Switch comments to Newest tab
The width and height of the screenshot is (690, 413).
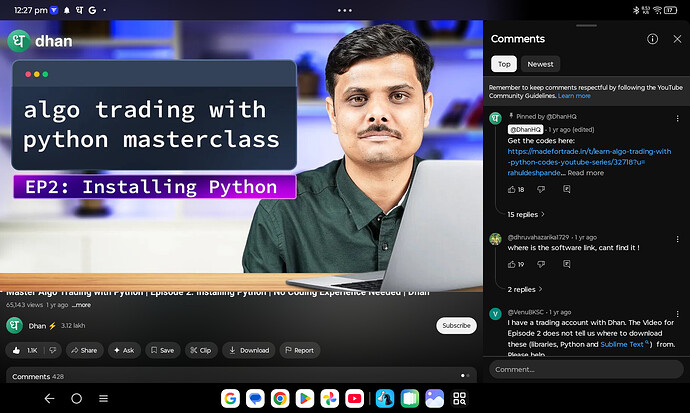click(x=540, y=64)
